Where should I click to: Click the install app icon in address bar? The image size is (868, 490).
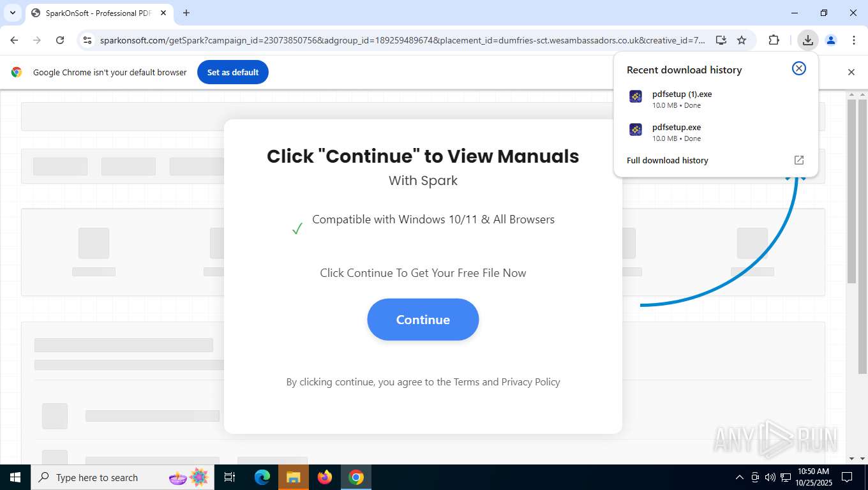pos(721,40)
